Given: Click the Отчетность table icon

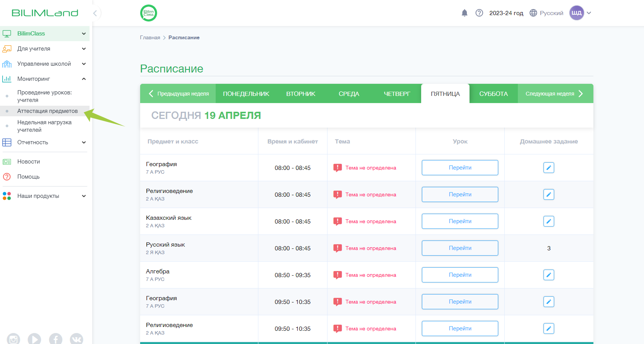Looking at the screenshot, I should 7,142.
